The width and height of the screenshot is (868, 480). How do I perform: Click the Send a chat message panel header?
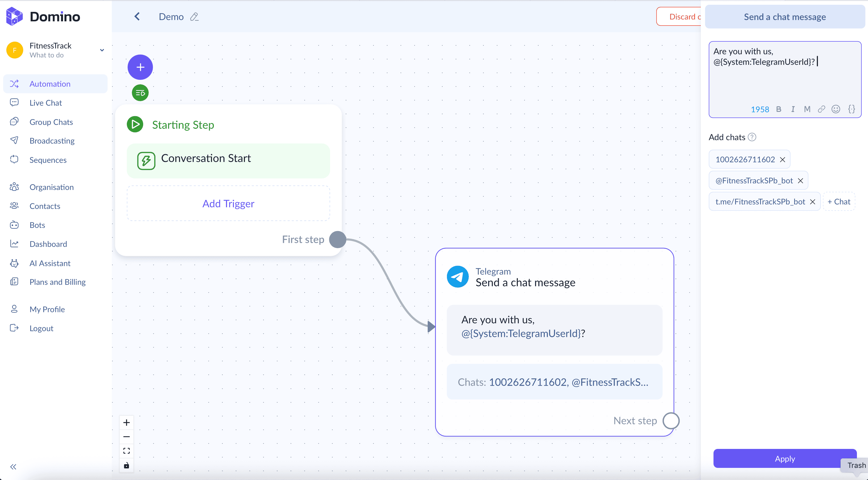click(785, 17)
